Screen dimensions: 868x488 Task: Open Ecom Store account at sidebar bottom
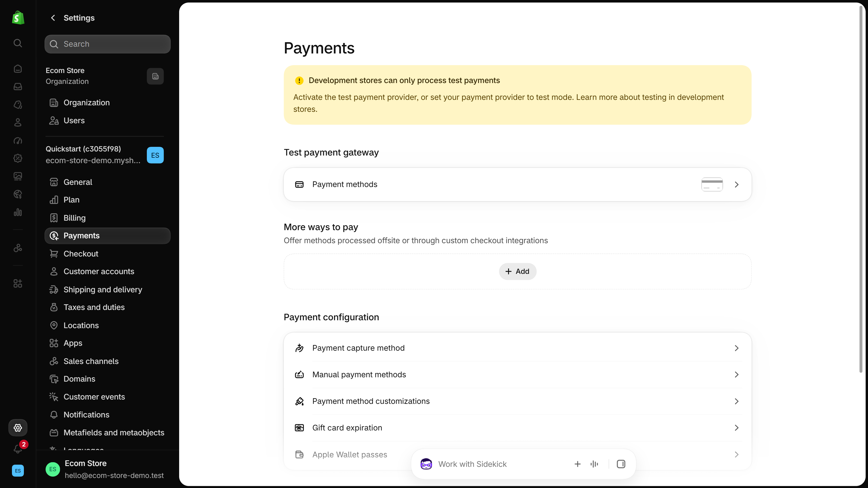[107, 469]
